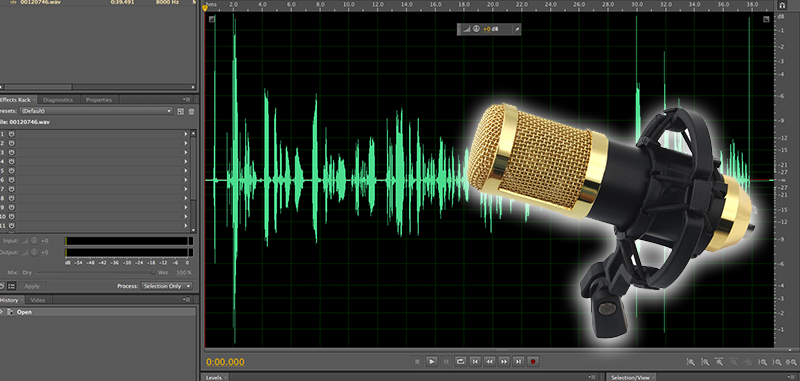
Task: Click the Rewind button
Action: tap(489, 361)
